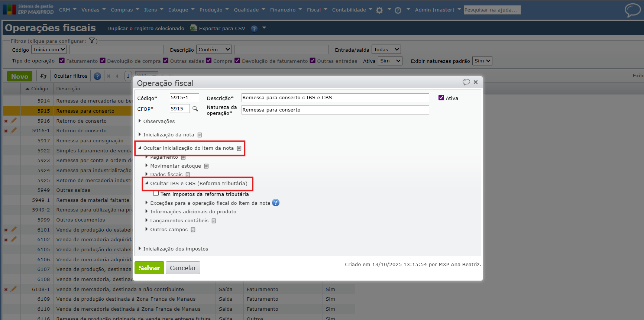Expand the Observações section
Image resolution: width=644 pixels, height=320 pixels.
tap(156, 121)
